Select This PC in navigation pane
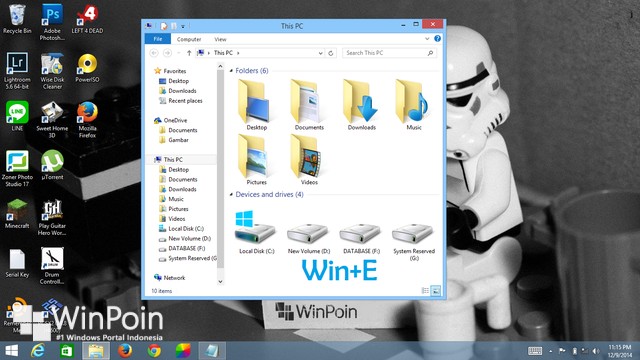Screen dimensions: 640x360 169,160
